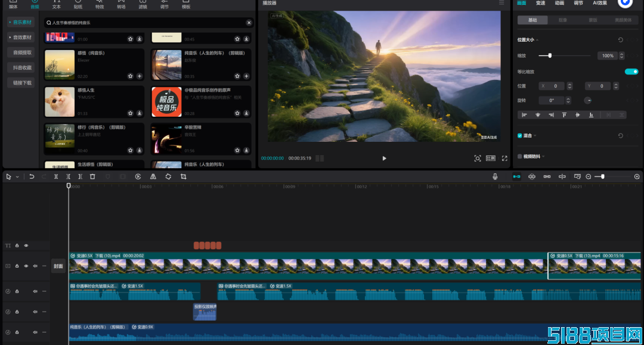Toggle the main track magnet snap icon

(516, 176)
